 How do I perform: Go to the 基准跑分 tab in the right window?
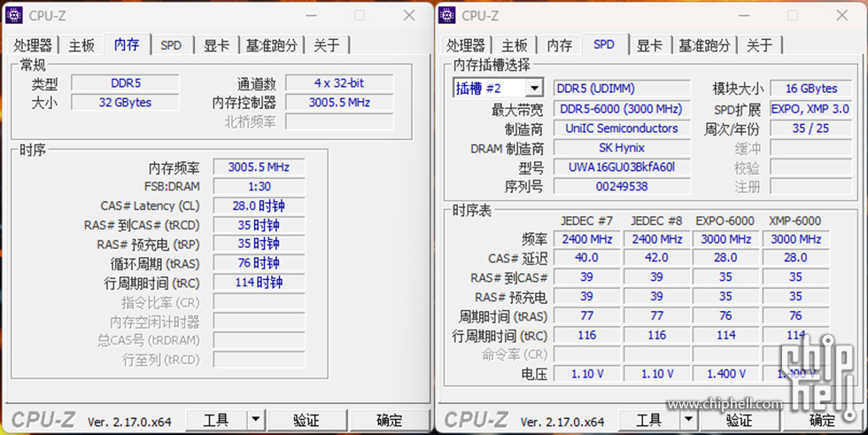point(705,45)
